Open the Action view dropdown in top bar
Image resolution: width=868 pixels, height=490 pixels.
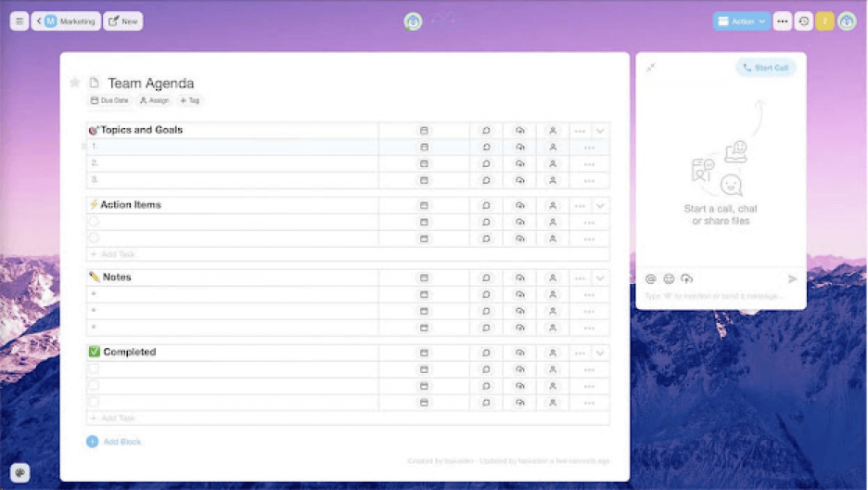click(742, 20)
